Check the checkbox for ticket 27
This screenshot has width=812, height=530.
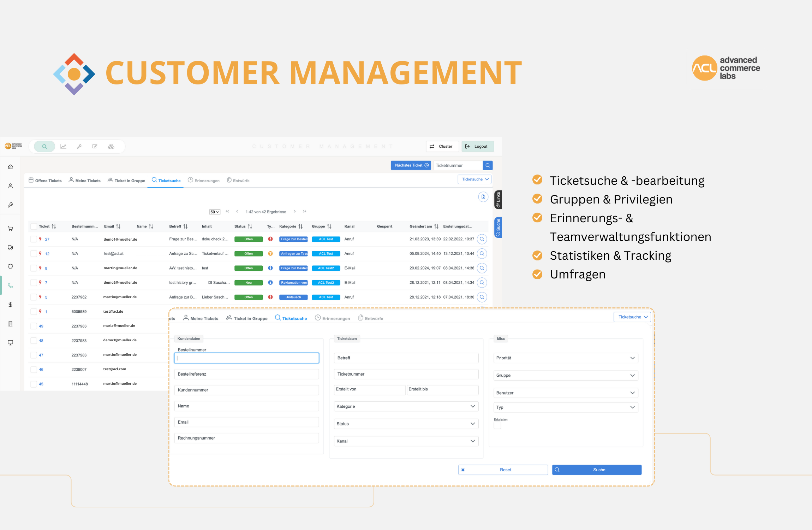coord(34,239)
